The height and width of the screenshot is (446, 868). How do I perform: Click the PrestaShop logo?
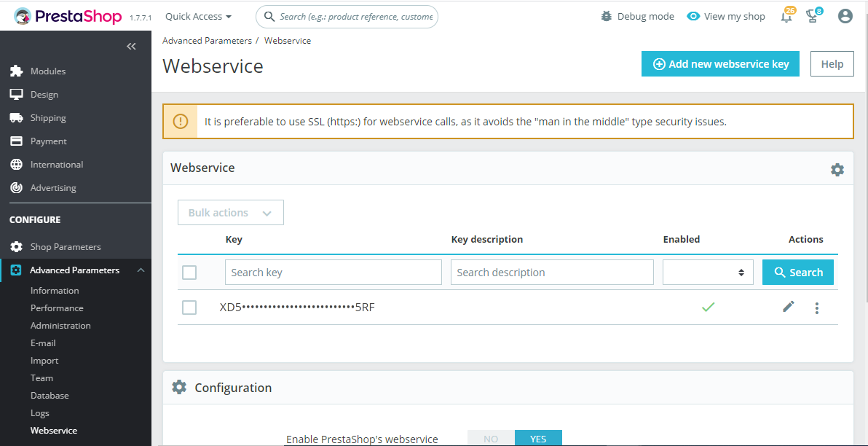(x=68, y=17)
